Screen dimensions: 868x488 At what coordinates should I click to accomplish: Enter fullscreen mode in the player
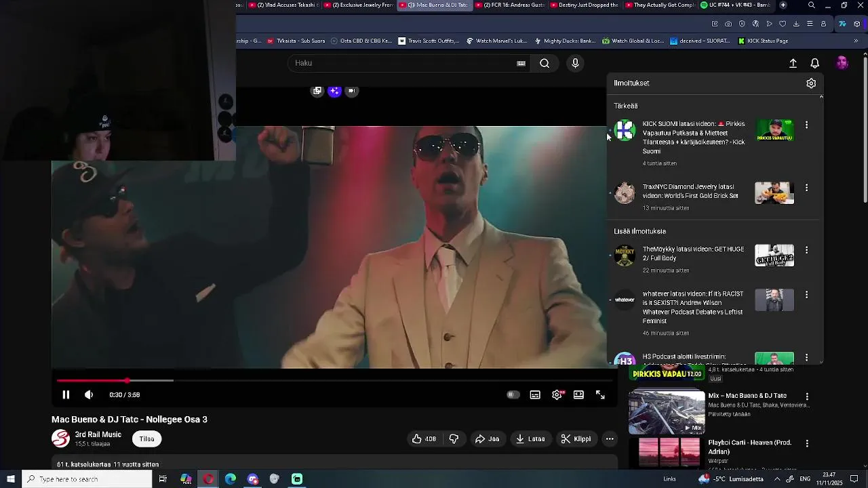(x=600, y=394)
